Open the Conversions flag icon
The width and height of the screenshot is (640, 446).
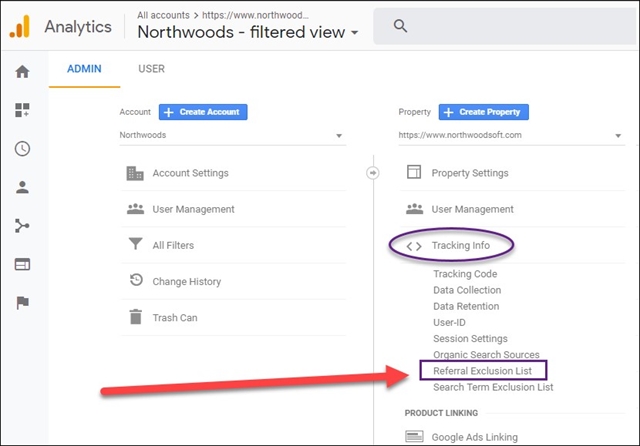pyautogui.click(x=22, y=303)
